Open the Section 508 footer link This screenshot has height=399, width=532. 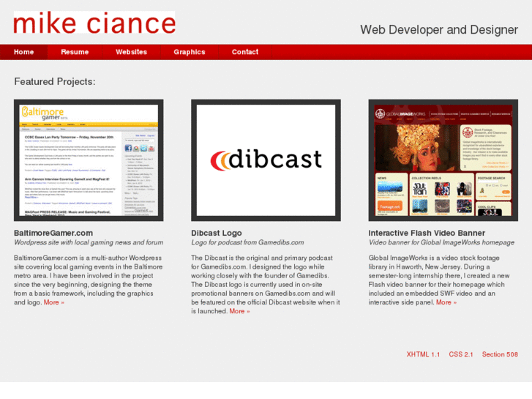500,354
